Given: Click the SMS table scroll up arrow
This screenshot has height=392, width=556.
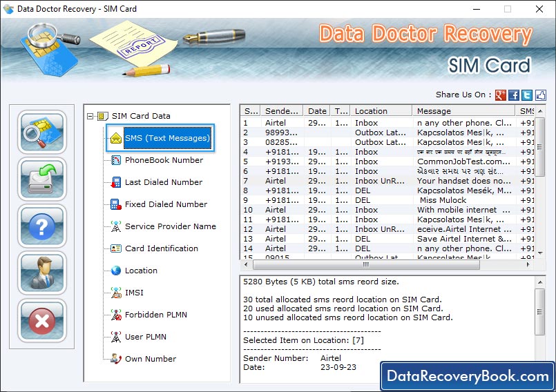Looking at the screenshot, I should coord(540,111).
